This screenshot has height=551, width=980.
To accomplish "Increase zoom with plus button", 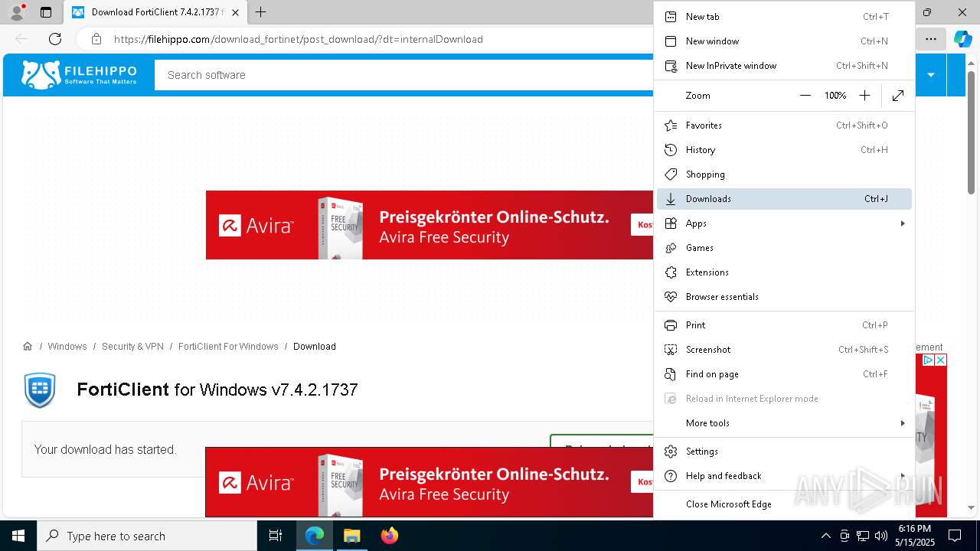I will coord(864,96).
